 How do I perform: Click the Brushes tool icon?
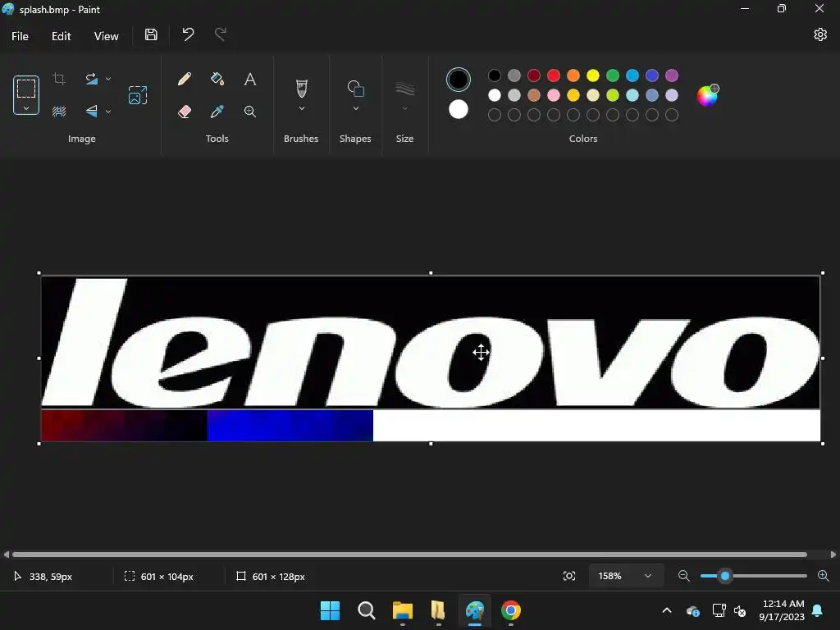[x=302, y=89]
